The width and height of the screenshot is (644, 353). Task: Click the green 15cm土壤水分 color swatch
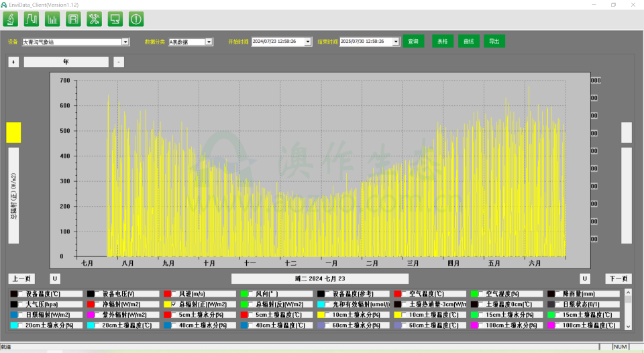474,315
